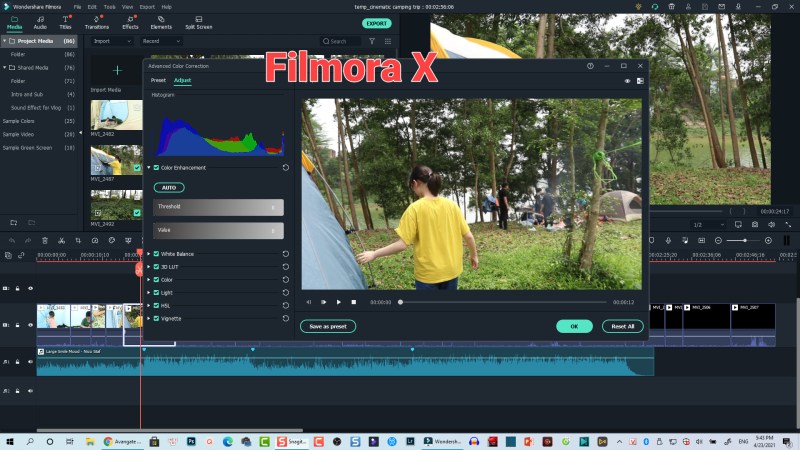This screenshot has height=450, width=800.
Task: Expand the White Balance section
Action: tap(149, 254)
